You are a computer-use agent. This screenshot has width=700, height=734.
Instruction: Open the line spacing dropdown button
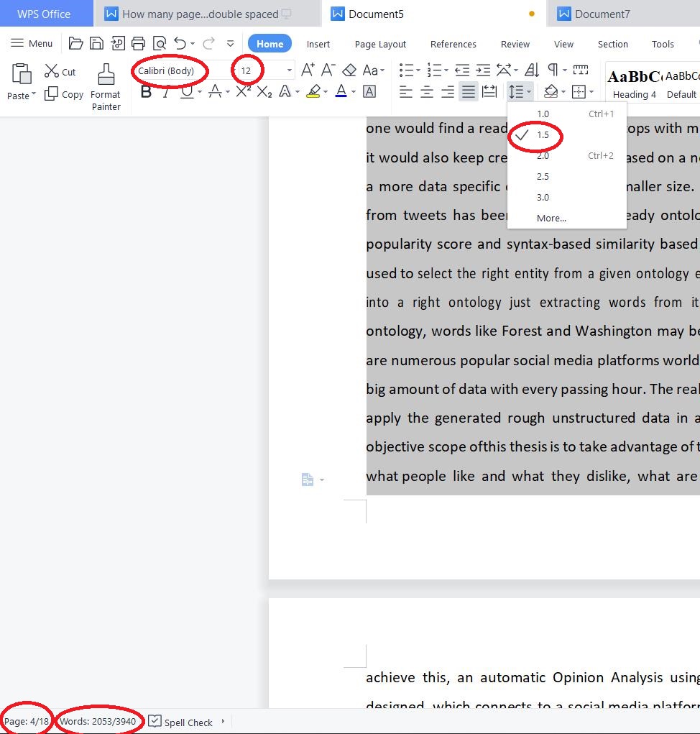(520, 92)
